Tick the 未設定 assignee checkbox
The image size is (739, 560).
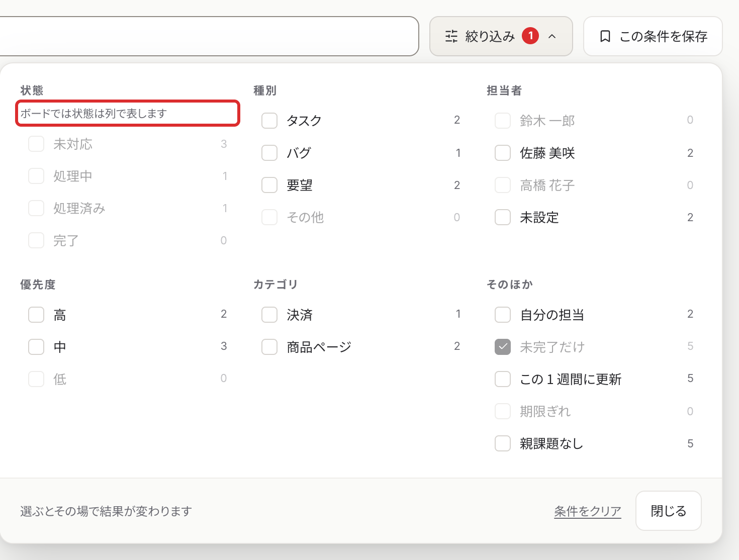pos(503,217)
